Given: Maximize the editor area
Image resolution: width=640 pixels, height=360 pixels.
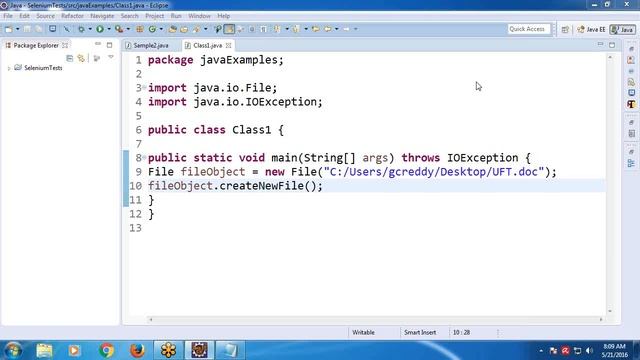Looking at the screenshot, I should [612, 45].
